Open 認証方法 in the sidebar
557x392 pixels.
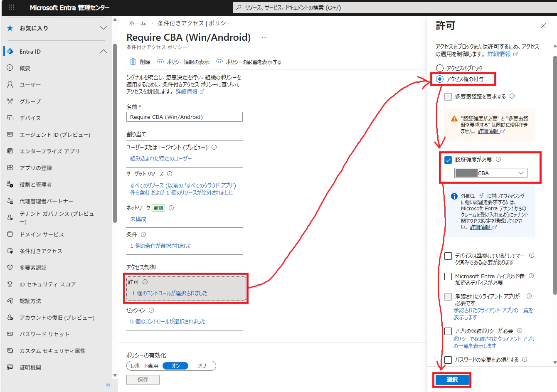click(x=30, y=301)
